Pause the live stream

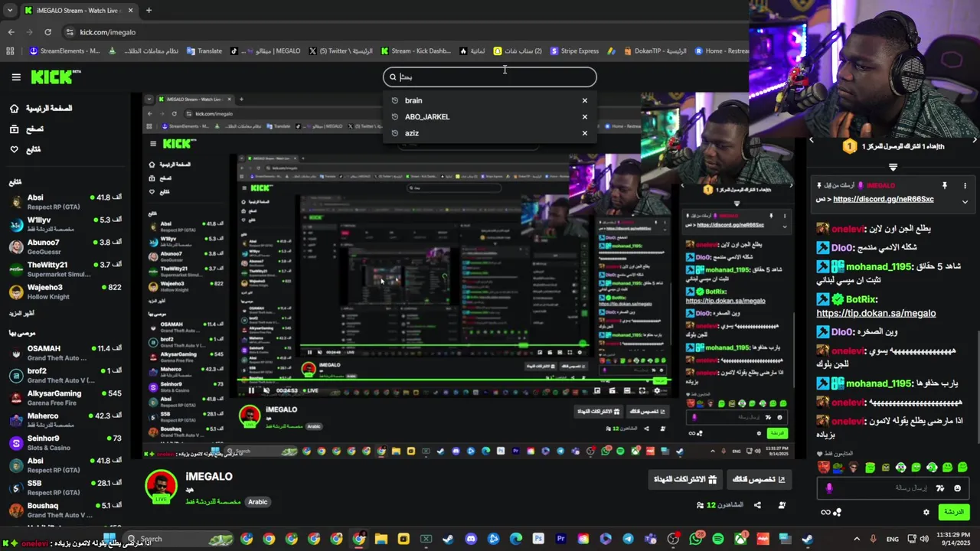[251, 390]
